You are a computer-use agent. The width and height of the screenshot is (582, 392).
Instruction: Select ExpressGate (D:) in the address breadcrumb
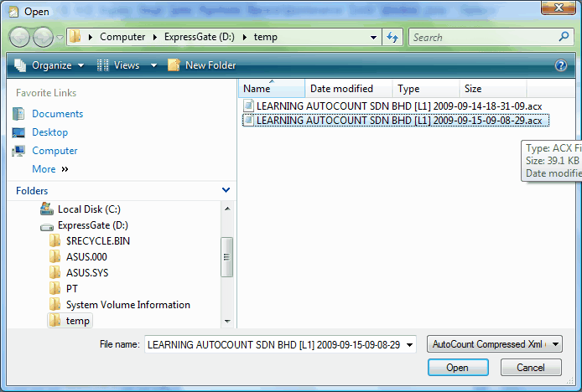[200, 37]
